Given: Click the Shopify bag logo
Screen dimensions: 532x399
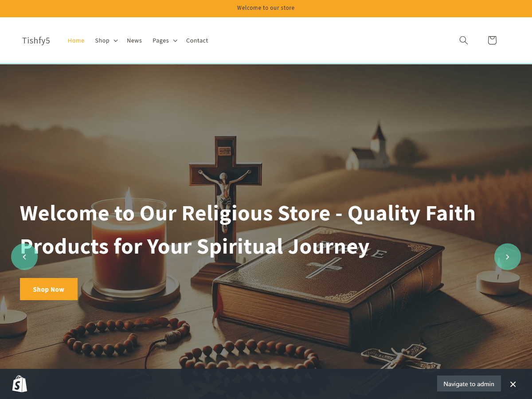Looking at the screenshot, I should (20, 384).
